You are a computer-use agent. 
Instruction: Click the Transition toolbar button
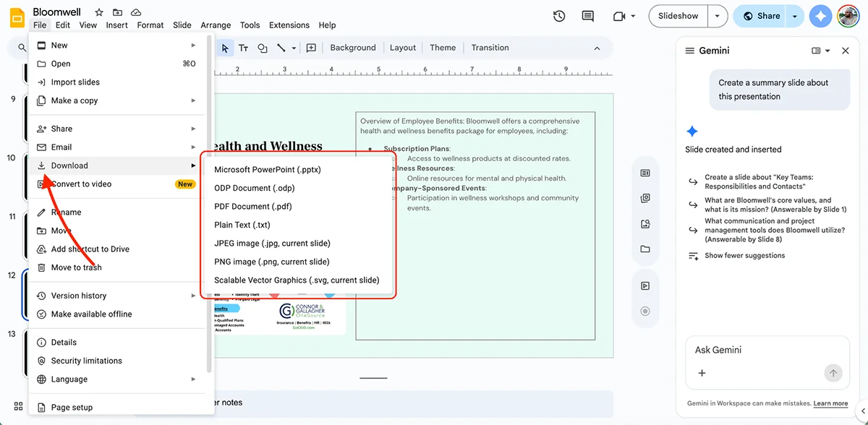(x=490, y=48)
